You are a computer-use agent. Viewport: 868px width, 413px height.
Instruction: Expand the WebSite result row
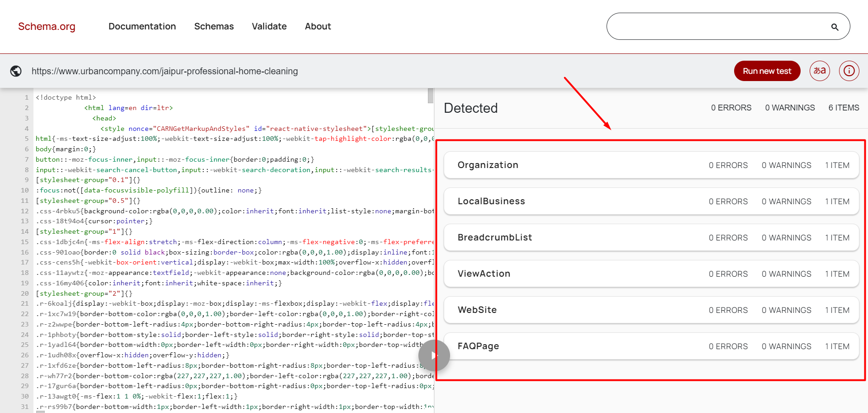pyautogui.click(x=651, y=310)
